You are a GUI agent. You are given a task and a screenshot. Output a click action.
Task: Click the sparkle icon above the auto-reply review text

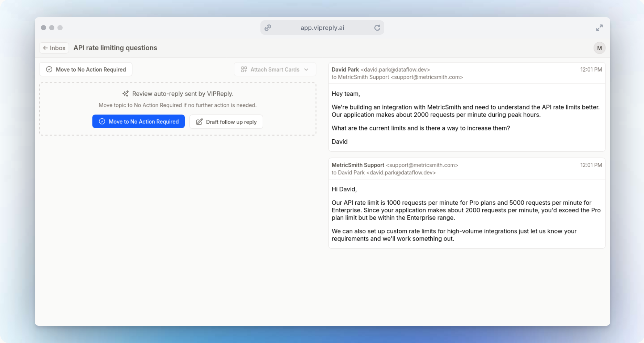[x=126, y=94]
